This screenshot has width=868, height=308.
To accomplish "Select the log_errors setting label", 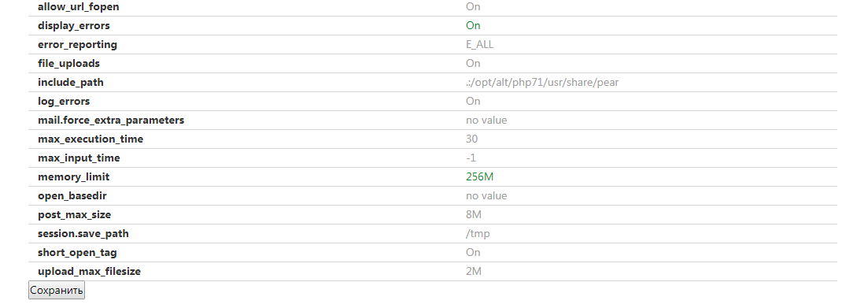I will pos(64,101).
